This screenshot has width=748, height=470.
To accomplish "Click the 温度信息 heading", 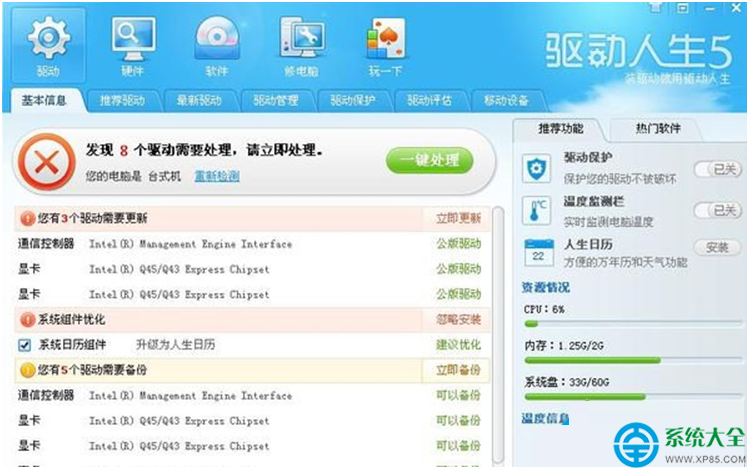I will (545, 419).
